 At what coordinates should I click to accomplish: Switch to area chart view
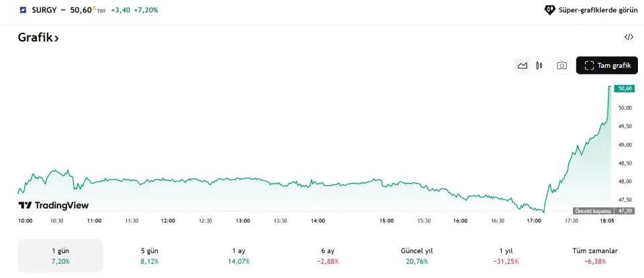click(522, 66)
